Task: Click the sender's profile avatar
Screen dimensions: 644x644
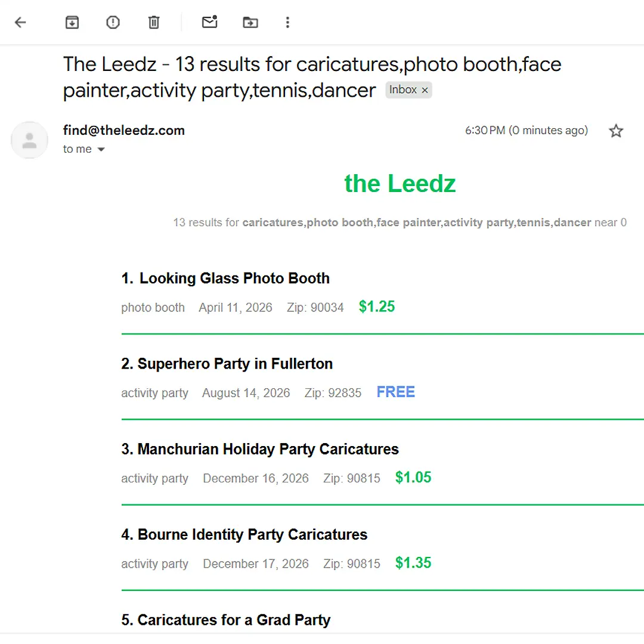Action: [29, 140]
